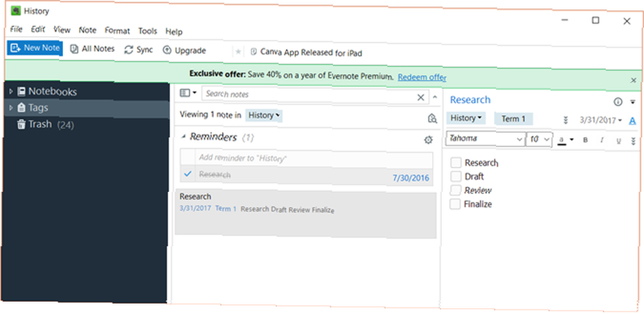644x314 pixels.
Task: Select the Research note in the list
Action: coord(305,213)
